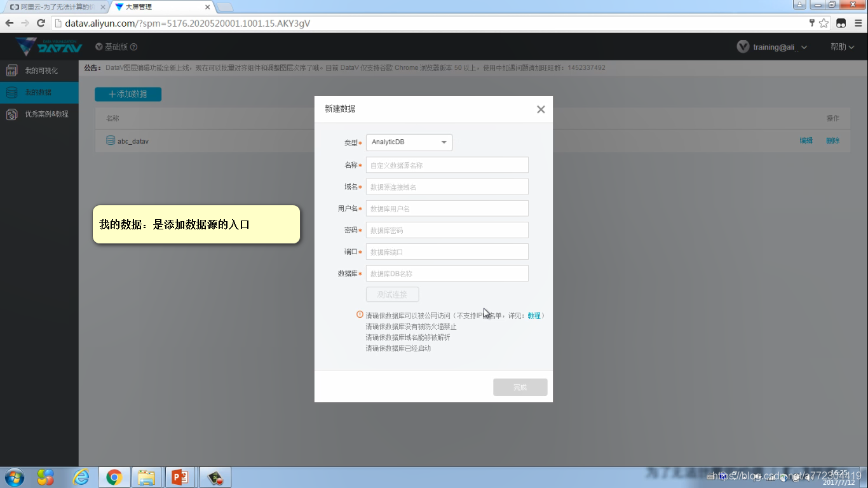Focus the 域名 input field
The height and width of the screenshot is (488, 868).
click(447, 187)
